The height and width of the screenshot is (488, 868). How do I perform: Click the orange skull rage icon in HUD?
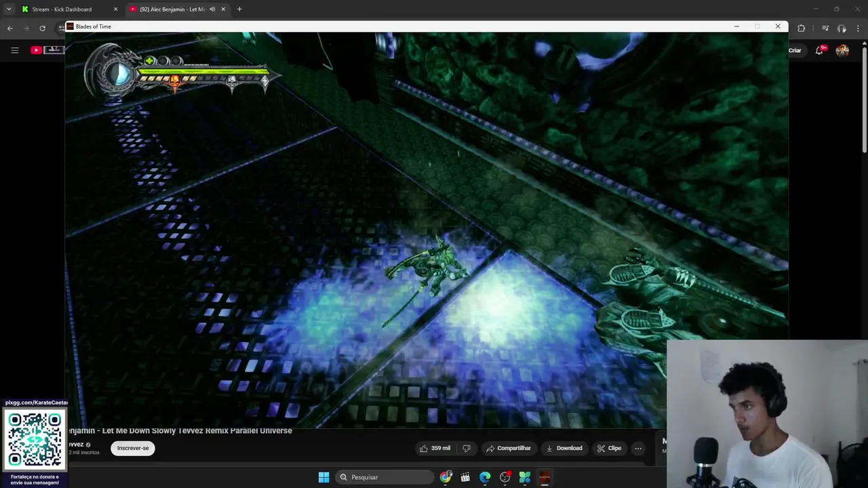[x=175, y=82]
